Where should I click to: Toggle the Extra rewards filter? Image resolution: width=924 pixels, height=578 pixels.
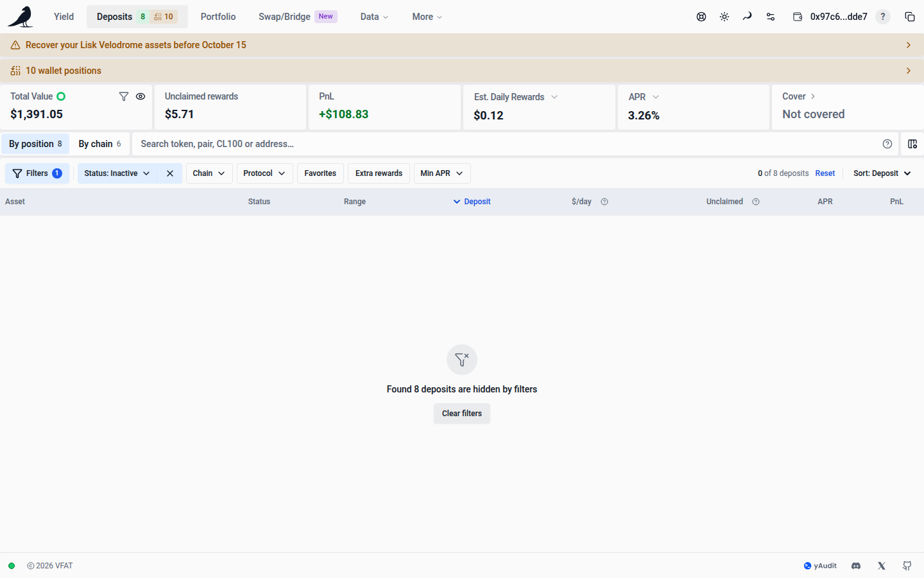tap(379, 173)
